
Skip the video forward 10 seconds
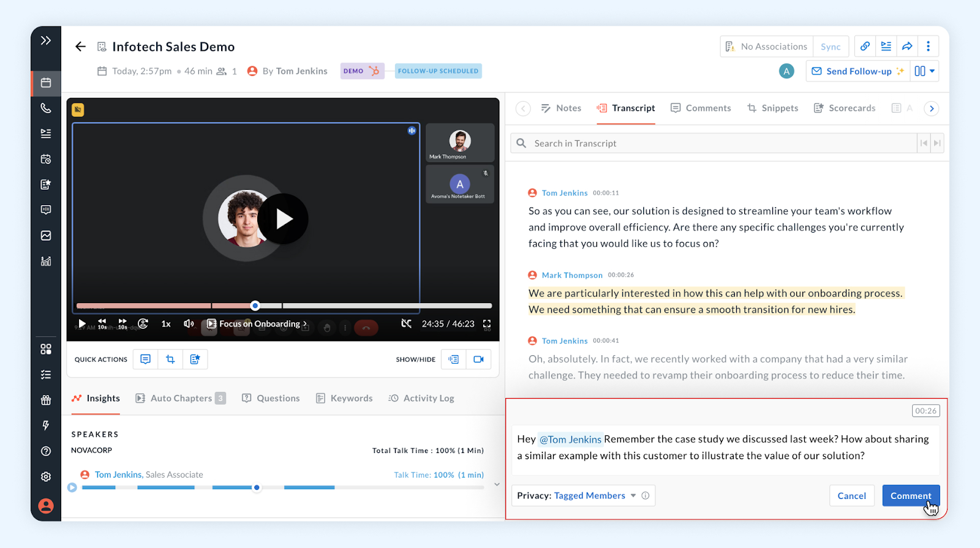(x=123, y=323)
